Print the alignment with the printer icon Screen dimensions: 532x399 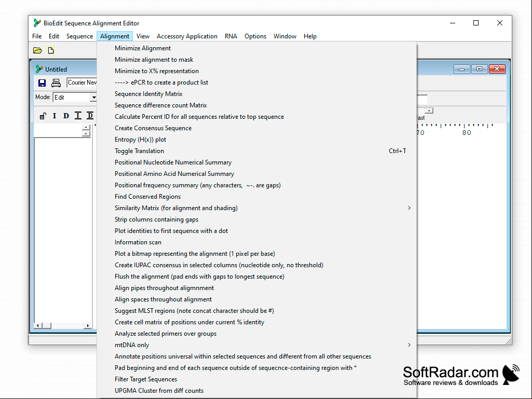click(x=56, y=83)
